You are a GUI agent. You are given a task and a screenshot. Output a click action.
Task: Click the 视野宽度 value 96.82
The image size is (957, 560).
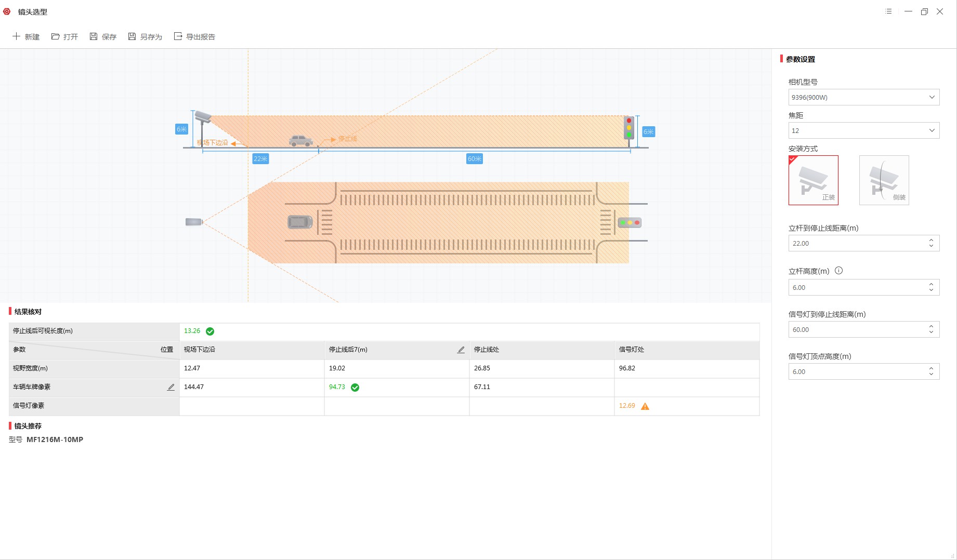[x=627, y=368]
